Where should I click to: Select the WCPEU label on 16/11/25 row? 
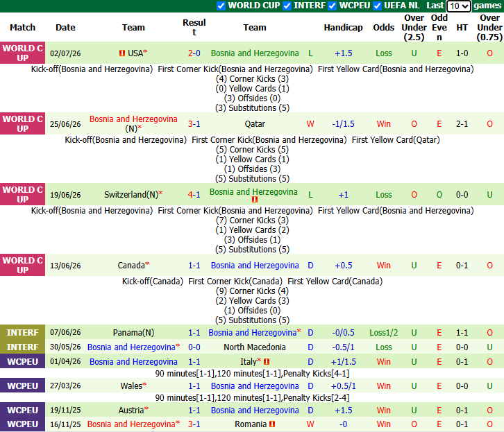tap(22, 424)
